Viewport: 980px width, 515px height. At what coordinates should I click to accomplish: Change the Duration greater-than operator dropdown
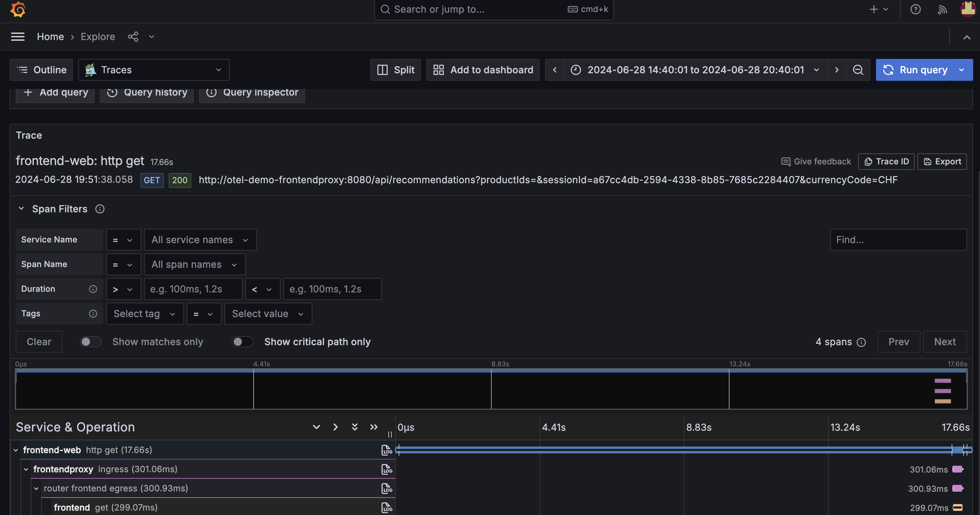123,289
